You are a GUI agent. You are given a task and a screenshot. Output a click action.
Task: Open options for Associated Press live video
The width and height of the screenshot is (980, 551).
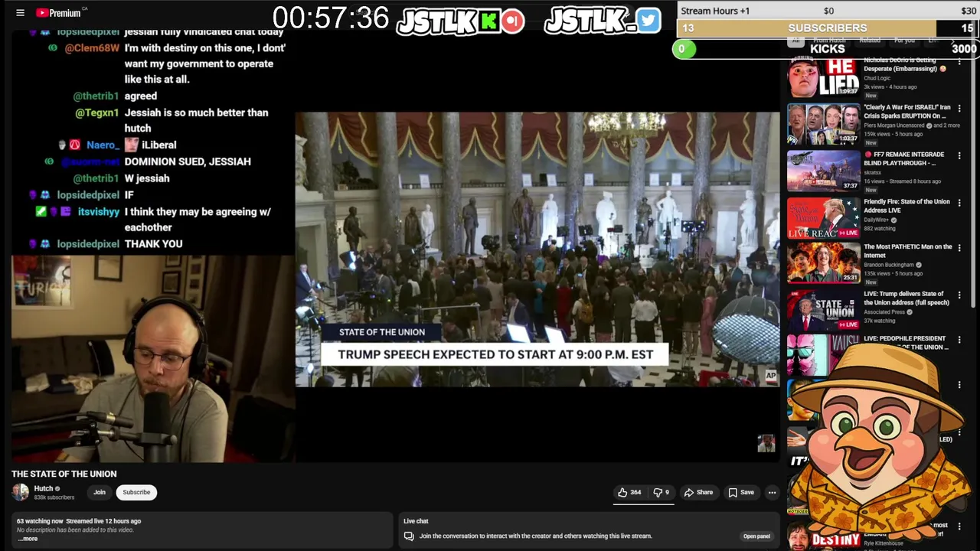coord(959,295)
